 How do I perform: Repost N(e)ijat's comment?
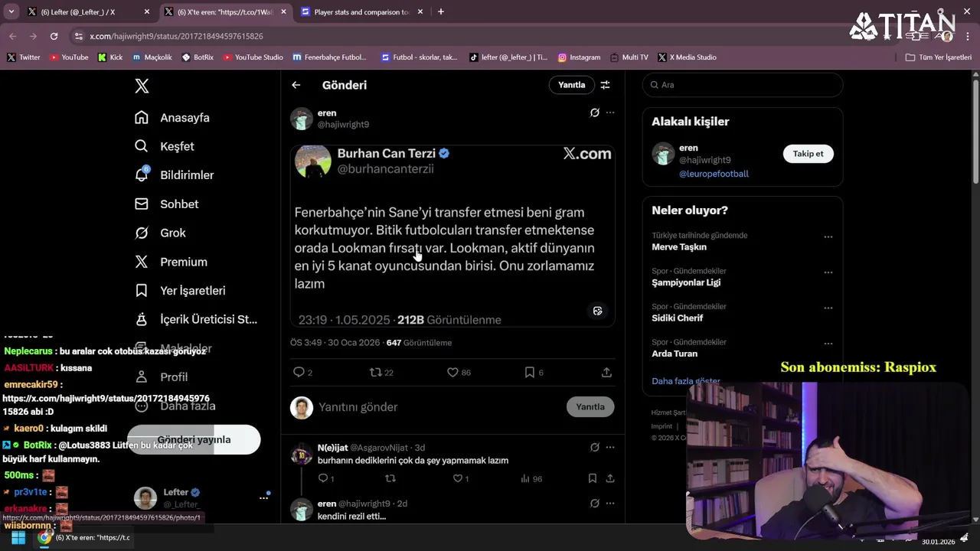[x=390, y=478]
